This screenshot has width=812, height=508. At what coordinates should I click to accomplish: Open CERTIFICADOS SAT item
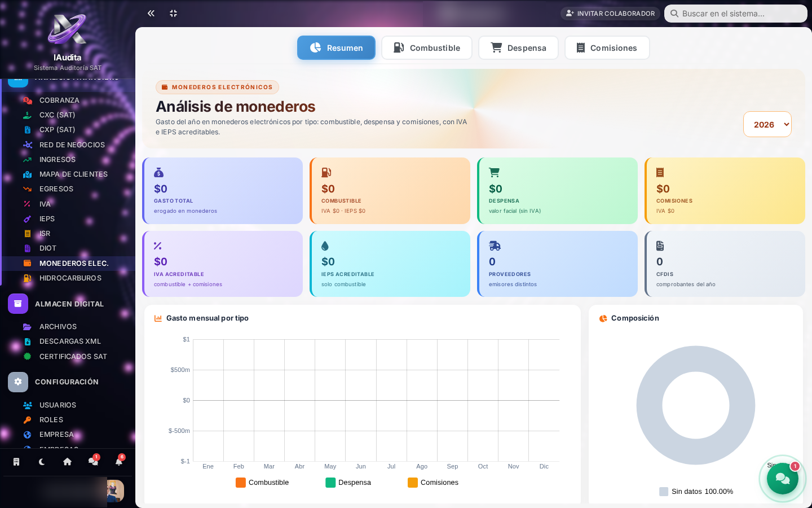(x=68, y=356)
